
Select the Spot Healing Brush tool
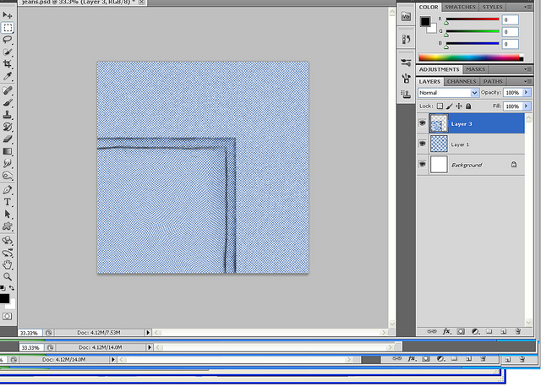(8, 90)
